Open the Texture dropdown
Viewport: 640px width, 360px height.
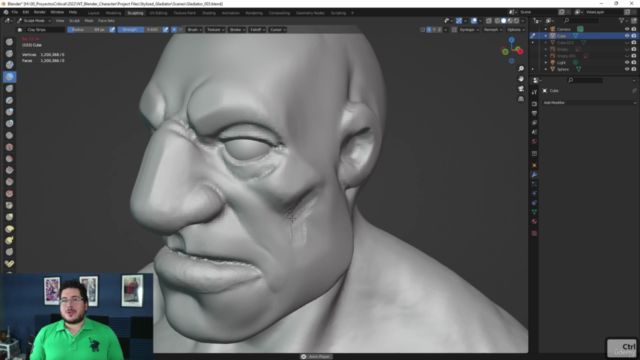[215, 30]
